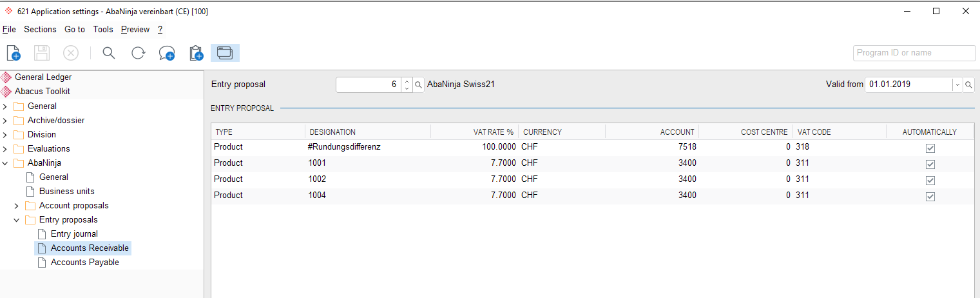Image resolution: width=980 pixels, height=298 pixels.
Task: Click the Entry proposal number field
Action: pyautogui.click(x=369, y=84)
